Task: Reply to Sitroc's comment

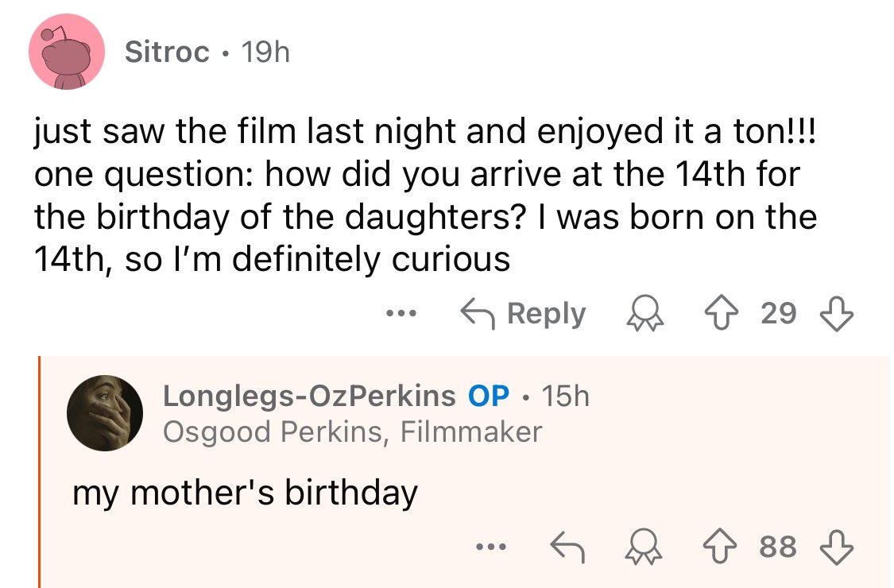Action: (x=523, y=315)
